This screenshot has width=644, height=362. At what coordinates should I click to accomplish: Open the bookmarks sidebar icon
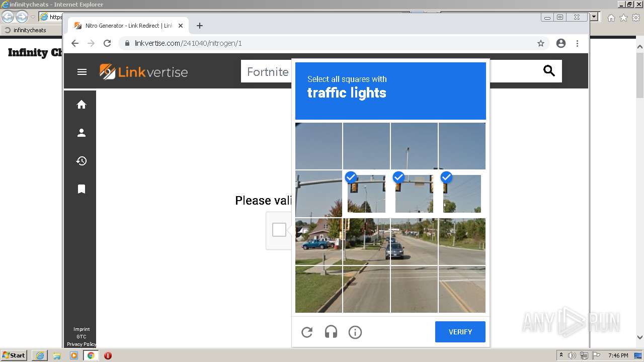81,189
